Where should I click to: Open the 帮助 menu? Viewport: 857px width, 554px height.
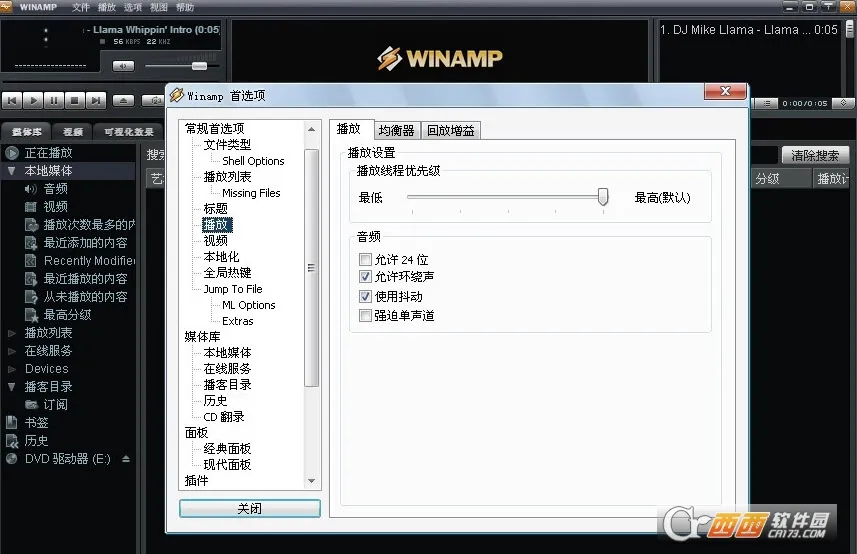click(x=185, y=7)
